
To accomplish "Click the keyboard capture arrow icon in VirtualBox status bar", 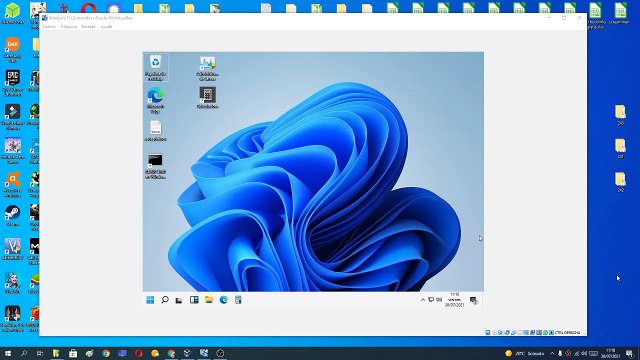I will tap(551, 333).
